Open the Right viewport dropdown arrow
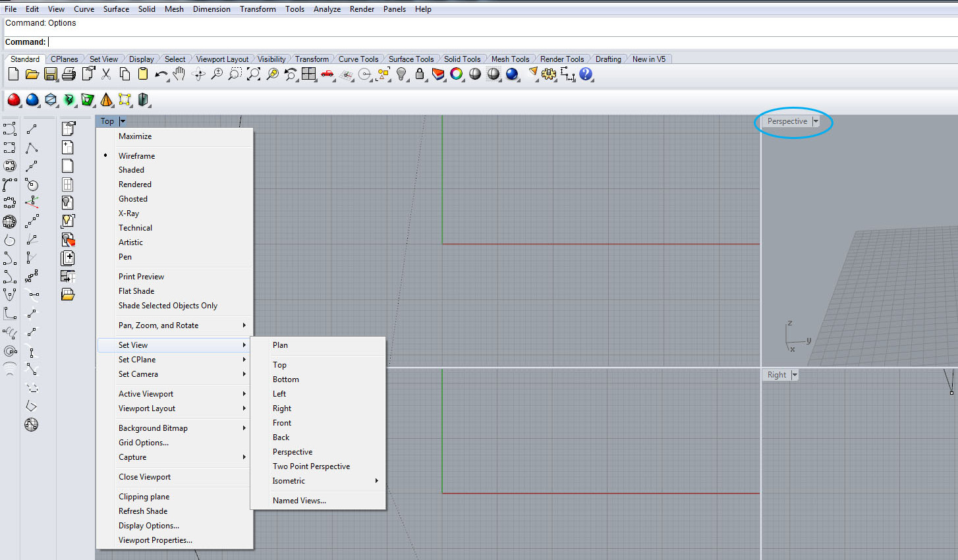Image resolution: width=958 pixels, height=560 pixels. pyautogui.click(x=795, y=375)
